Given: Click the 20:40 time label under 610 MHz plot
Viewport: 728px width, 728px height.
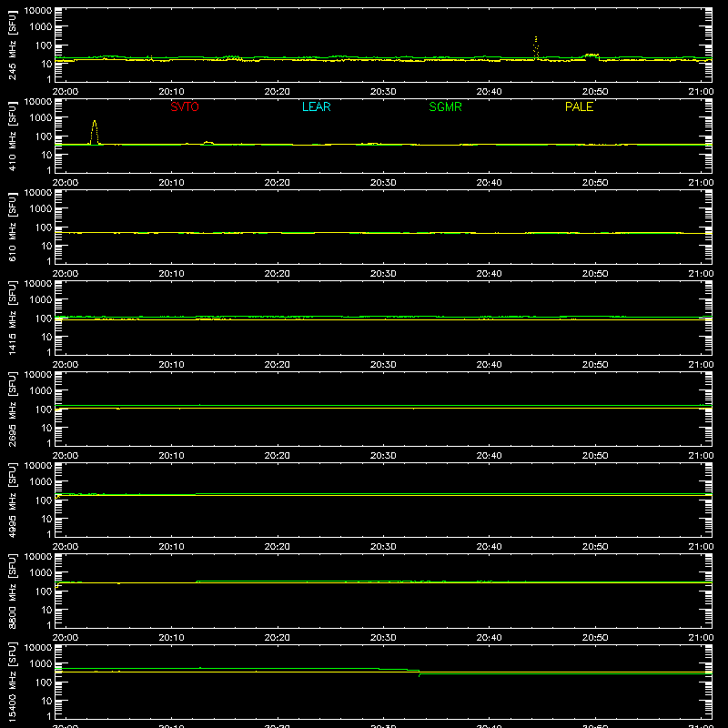Looking at the screenshot, I should tap(489, 274).
